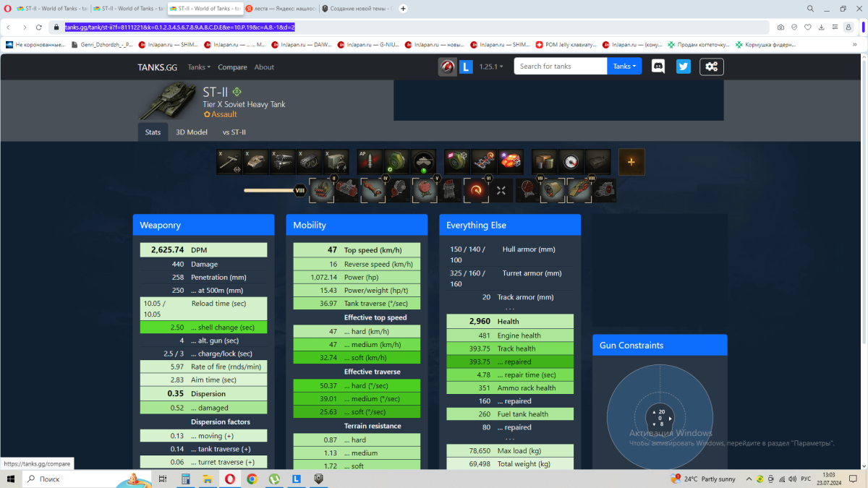Click the 0.35 Dispersion row
Viewport: 868px width, 488px height.
coord(203,394)
